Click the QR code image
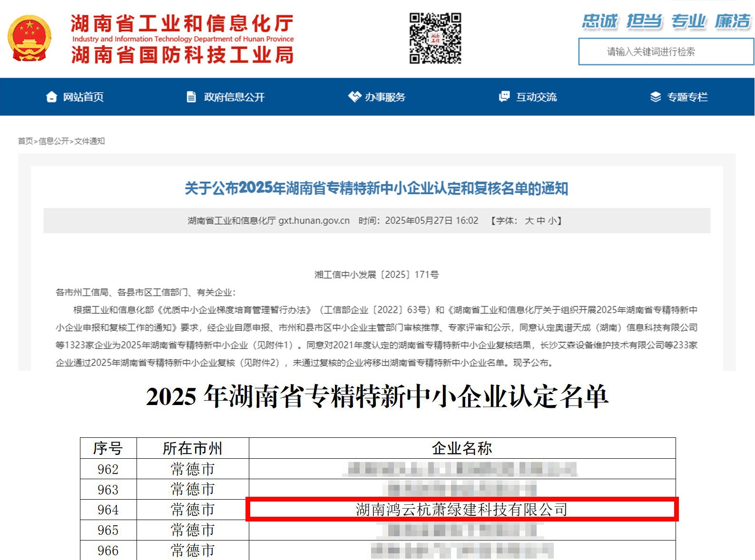755x560 pixels. [x=435, y=39]
